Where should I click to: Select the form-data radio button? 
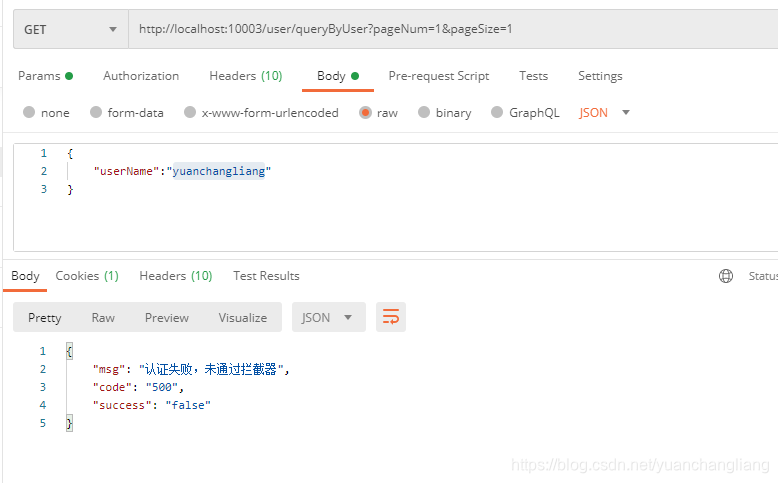coord(96,112)
